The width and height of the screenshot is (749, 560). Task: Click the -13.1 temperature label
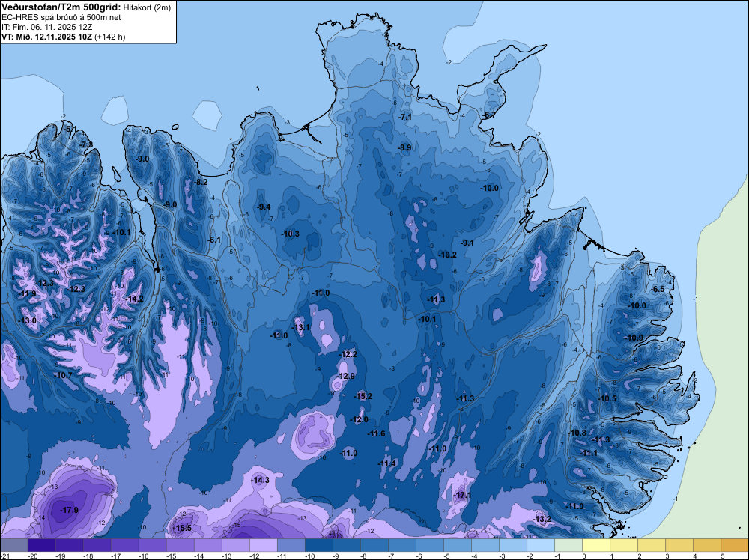click(301, 327)
